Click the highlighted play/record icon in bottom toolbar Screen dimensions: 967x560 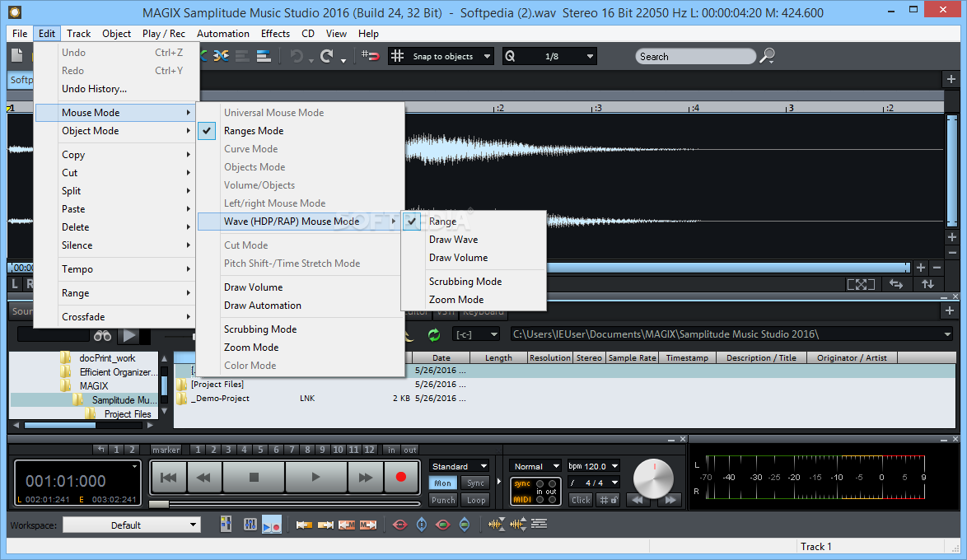(272, 525)
